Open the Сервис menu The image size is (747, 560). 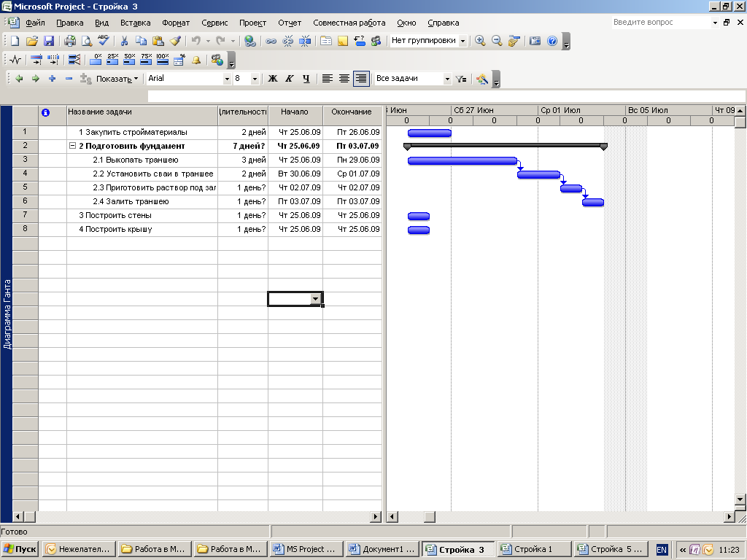214,23
